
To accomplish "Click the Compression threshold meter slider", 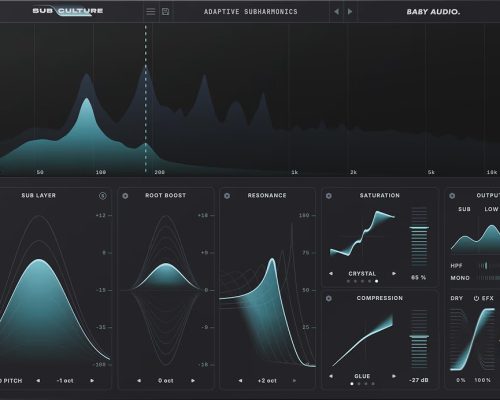I will 419,339.
